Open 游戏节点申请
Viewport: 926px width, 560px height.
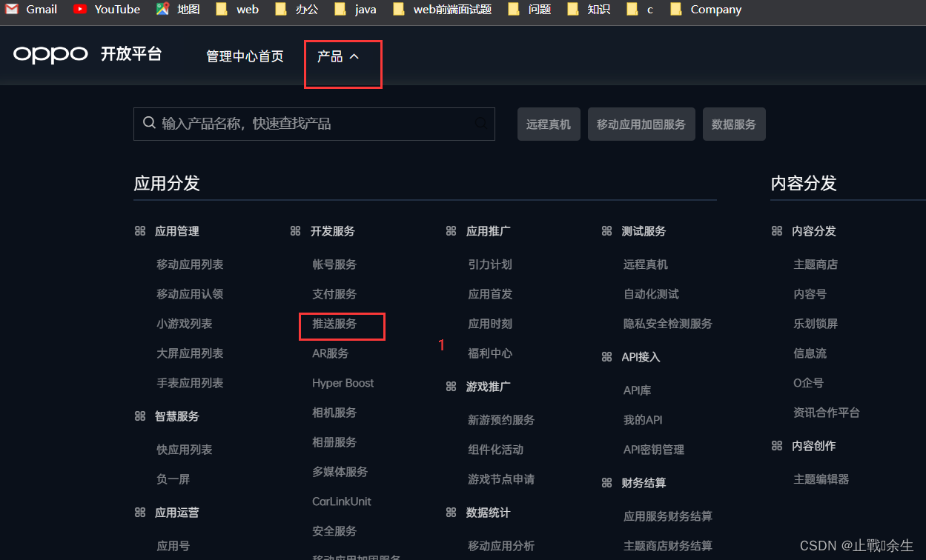pos(501,479)
